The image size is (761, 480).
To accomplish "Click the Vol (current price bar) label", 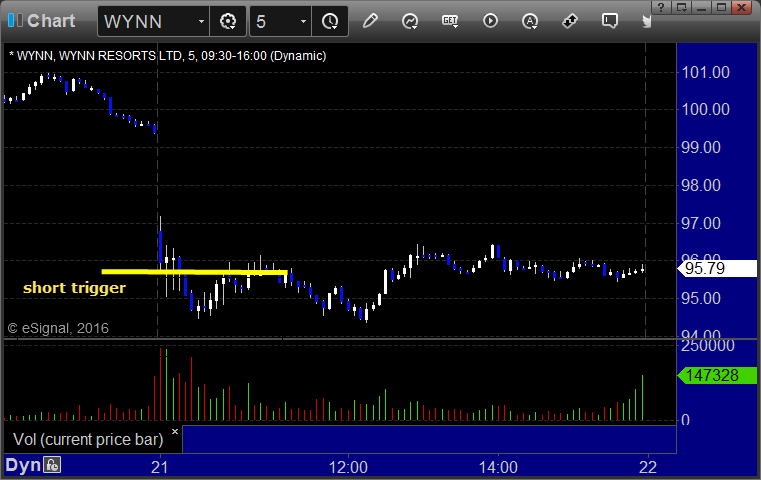I will [x=88, y=440].
